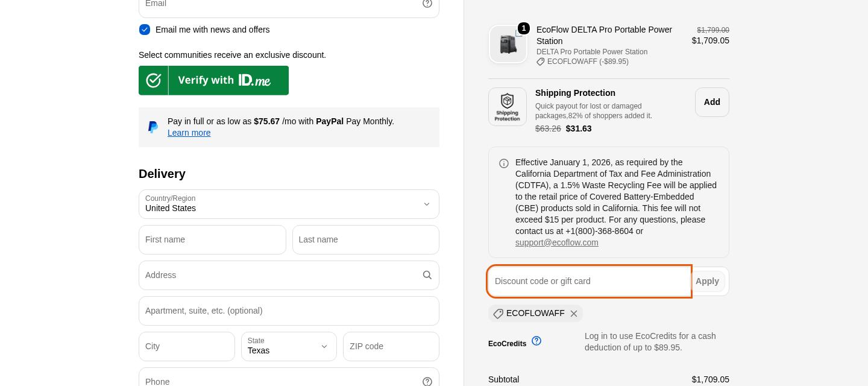Click the Apply discount button
The height and width of the screenshot is (386, 868).
click(x=707, y=281)
